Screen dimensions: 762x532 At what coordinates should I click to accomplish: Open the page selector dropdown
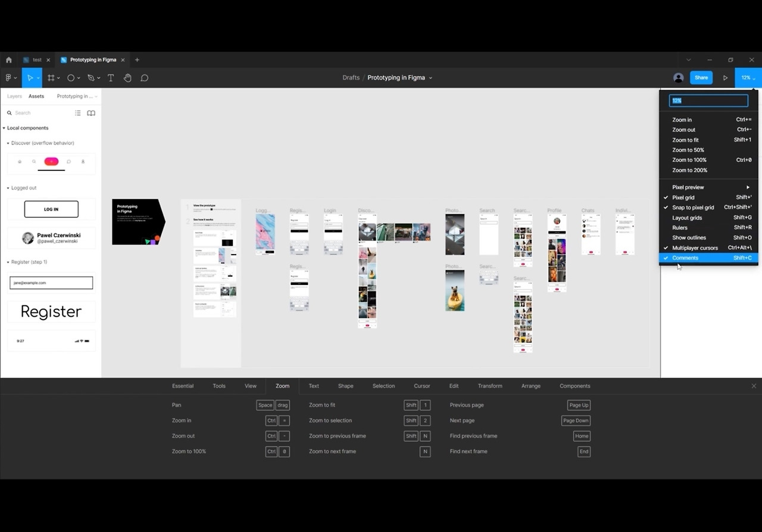[77, 96]
